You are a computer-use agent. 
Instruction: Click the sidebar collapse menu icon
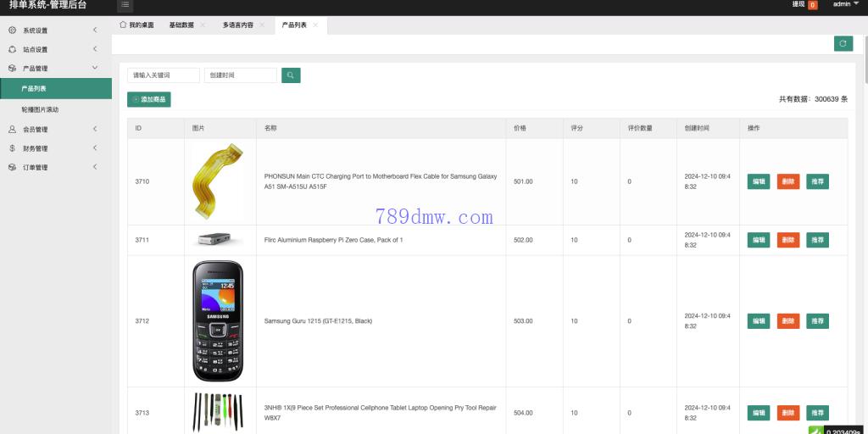coord(125,5)
